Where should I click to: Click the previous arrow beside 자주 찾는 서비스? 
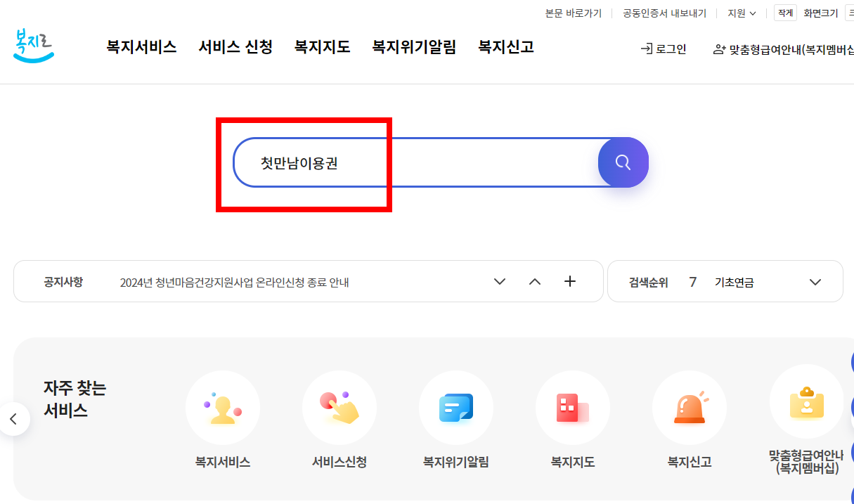pos(13,420)
